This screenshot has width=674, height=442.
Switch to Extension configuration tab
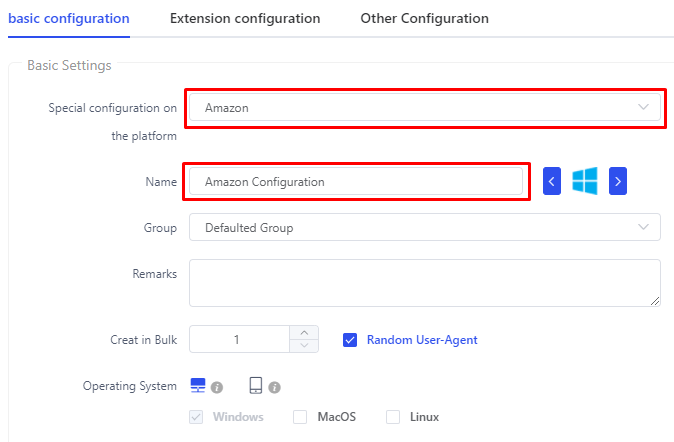pyautogui.click(x=245, y=18)
